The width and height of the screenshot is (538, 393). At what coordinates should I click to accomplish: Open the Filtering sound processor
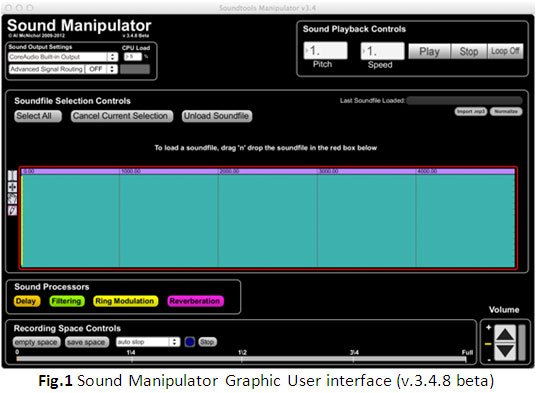[67, 301]
